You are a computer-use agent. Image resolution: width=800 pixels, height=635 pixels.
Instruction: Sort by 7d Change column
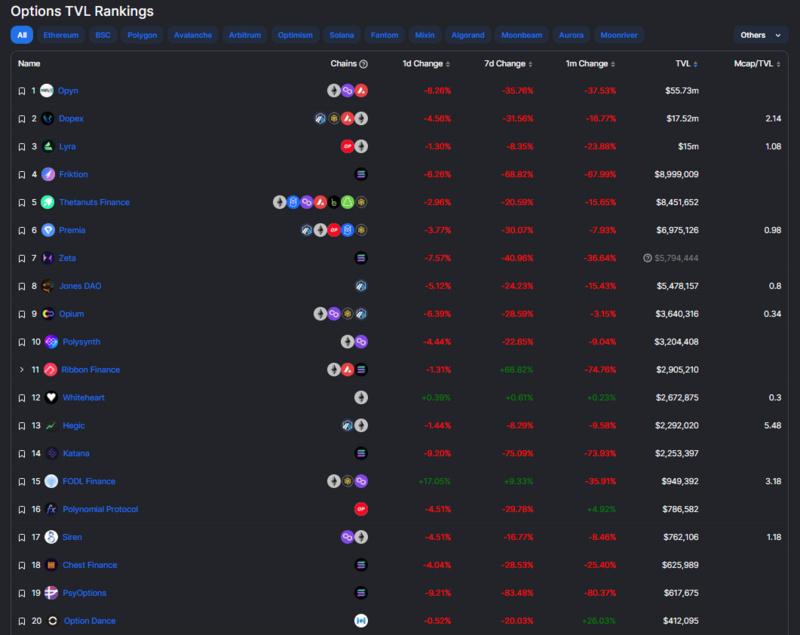click(505, 64)
